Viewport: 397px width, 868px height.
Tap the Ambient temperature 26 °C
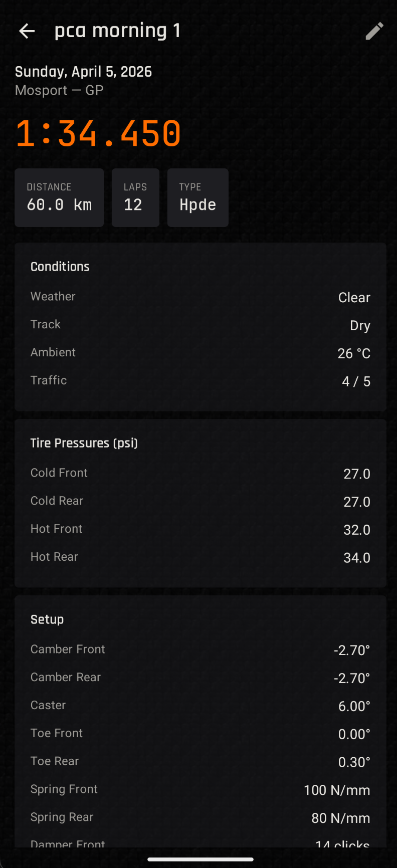[353, 353]
